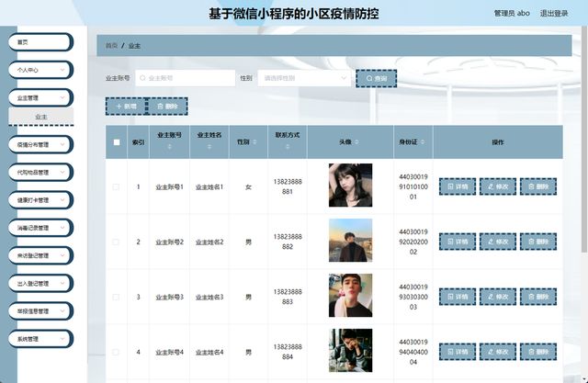
Task: Click the page vertical scrollbar
Action: (x=584, y=139)
